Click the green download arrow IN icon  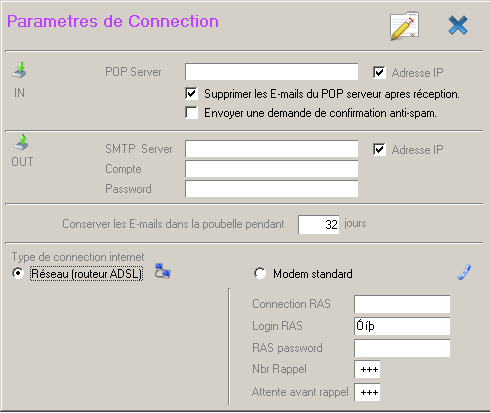(x=20, y=70)
